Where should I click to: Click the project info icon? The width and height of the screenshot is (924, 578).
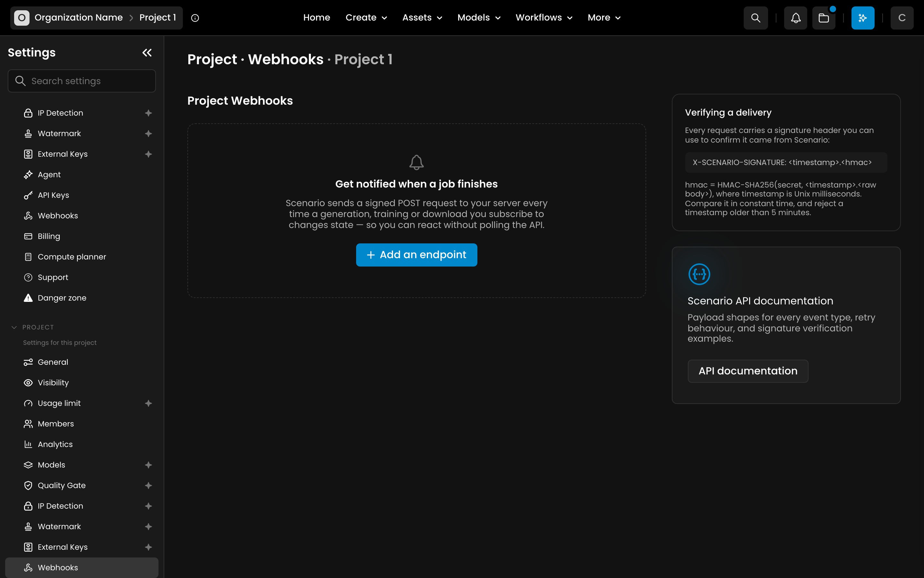point(195,18)
